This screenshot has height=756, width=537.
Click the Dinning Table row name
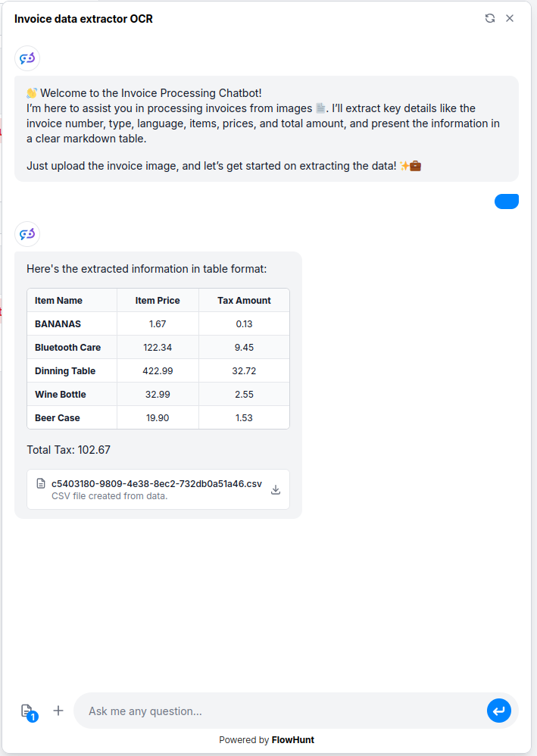(65, 371)
